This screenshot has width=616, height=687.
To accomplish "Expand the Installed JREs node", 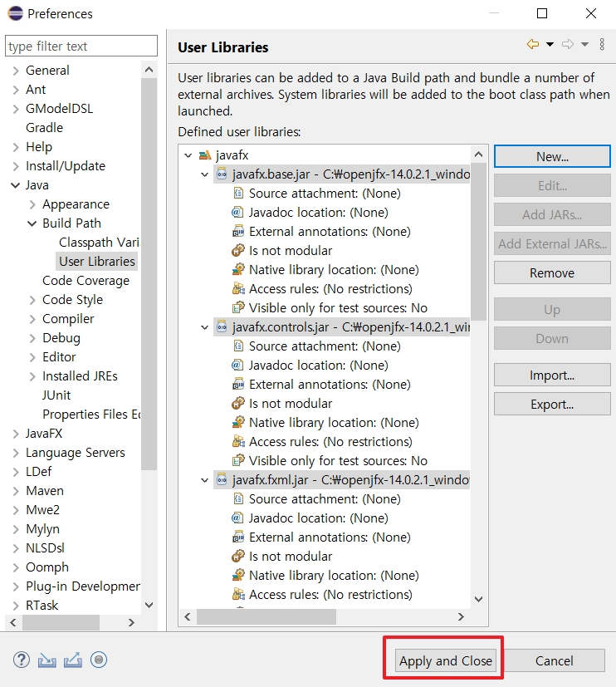I will pyautogui.click(x=32, y=376).
